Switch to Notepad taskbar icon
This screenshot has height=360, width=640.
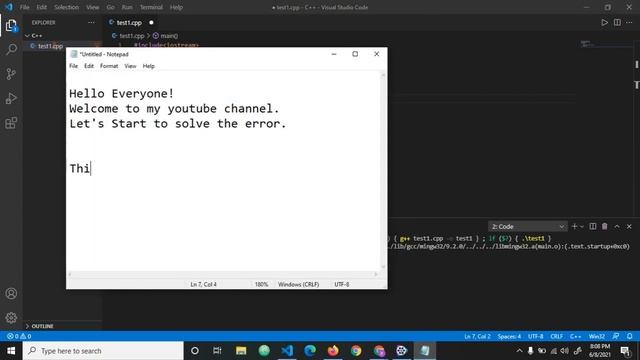[x=425, y=351]
